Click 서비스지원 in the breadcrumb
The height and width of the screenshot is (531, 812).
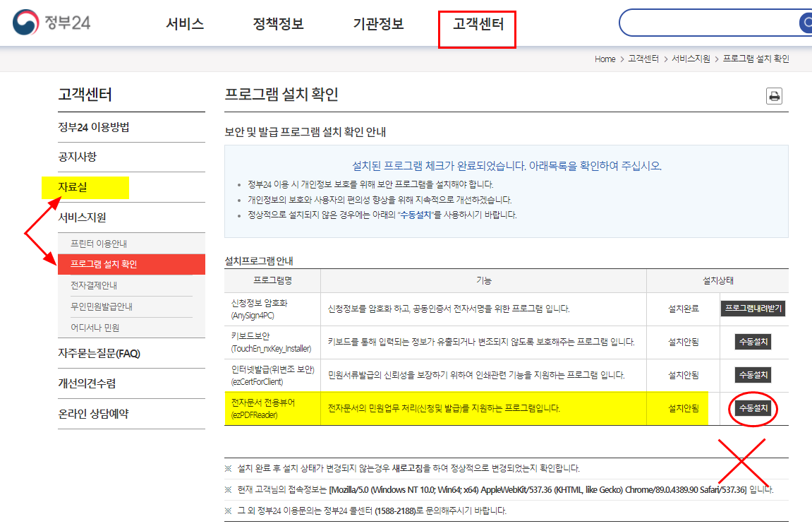[691, 59]
